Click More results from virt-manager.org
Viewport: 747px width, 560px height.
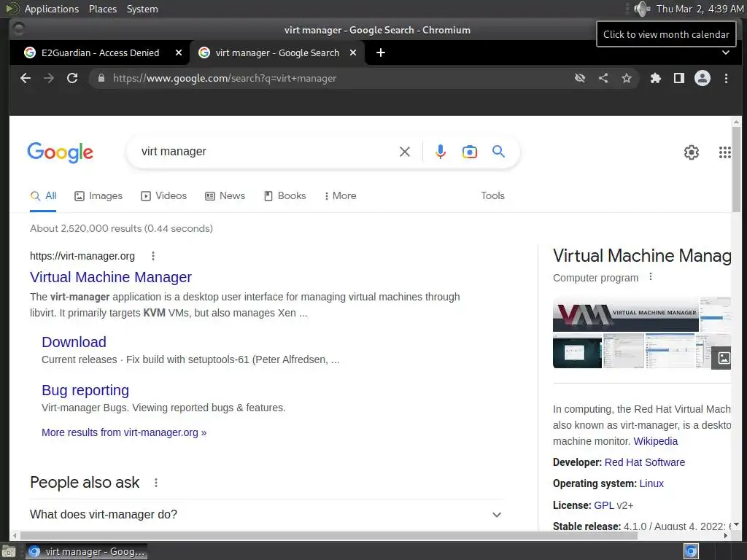click(124, 432)
